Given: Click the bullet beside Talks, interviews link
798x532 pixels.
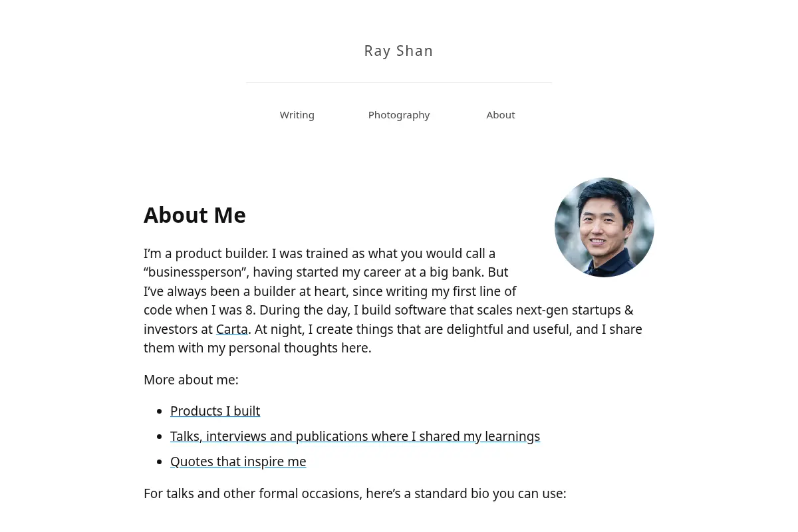Looking at the screenshot, I should point(159,437).
